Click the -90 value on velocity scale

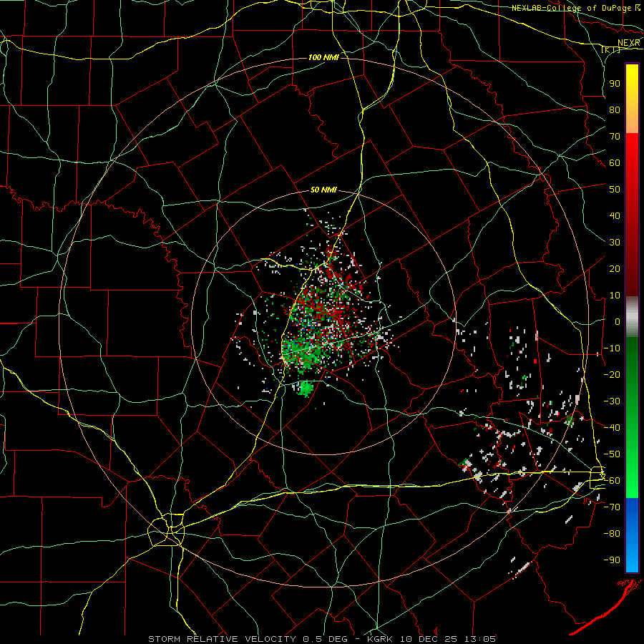[612, 560]
